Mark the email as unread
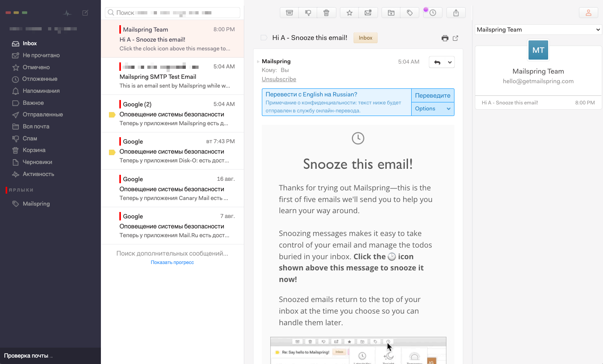 click(368, 13)
